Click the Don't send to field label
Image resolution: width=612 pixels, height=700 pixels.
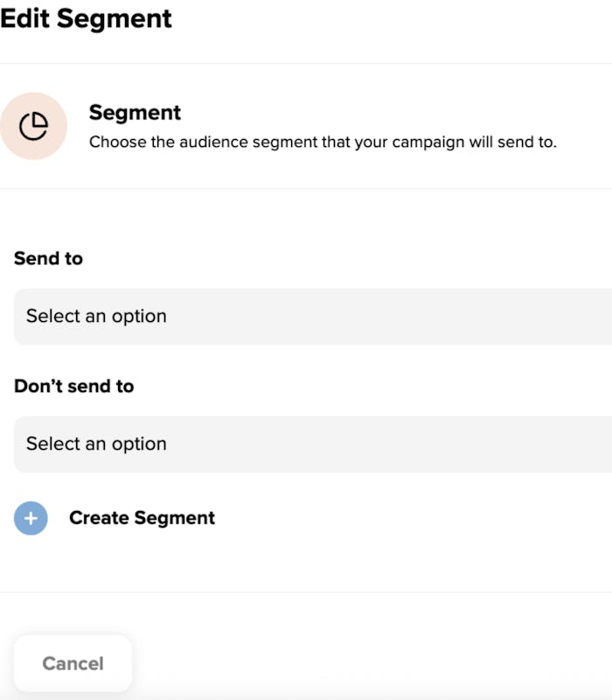tap(73, 387)
